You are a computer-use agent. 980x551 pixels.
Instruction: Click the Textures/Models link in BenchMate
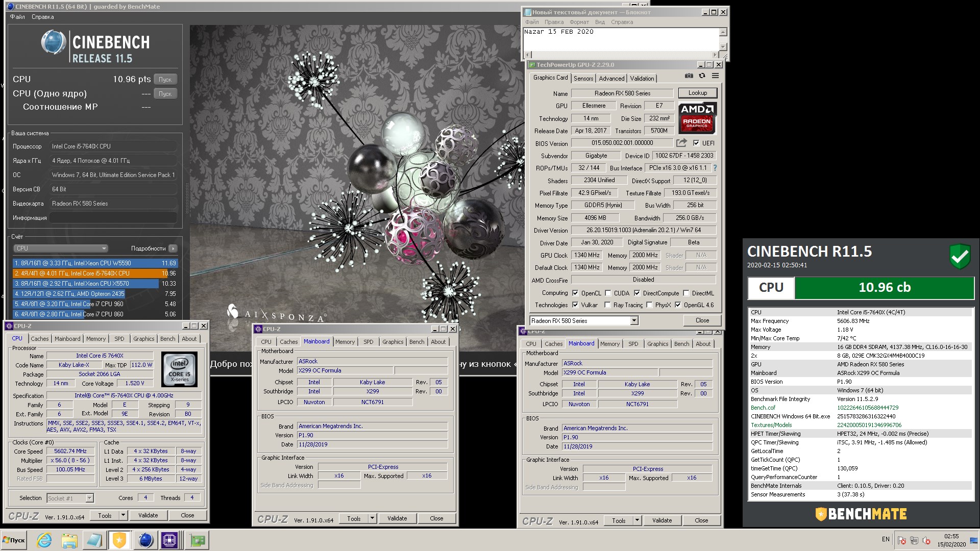771,425
